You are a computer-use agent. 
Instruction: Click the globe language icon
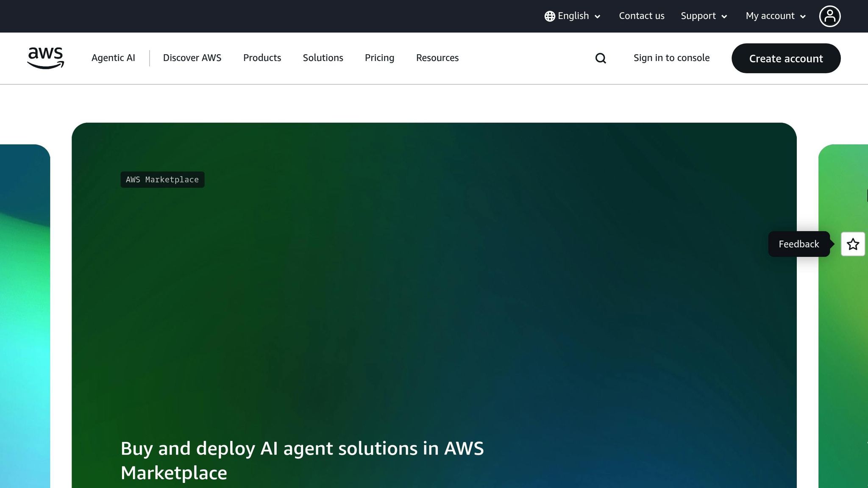coord(550,16)
